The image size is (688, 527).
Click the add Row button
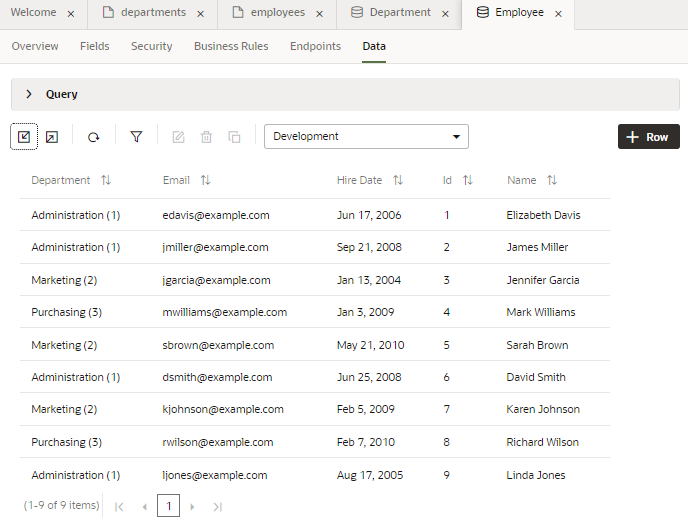tap(648, 137)
